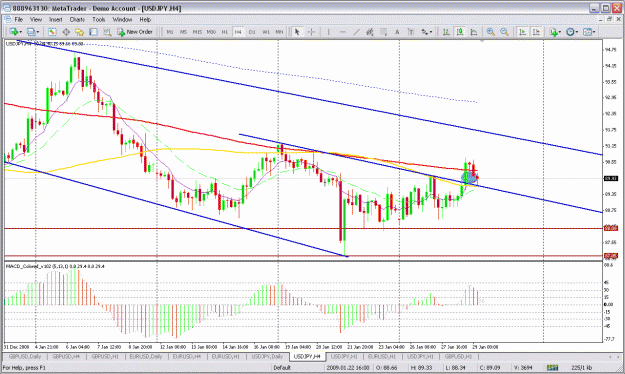Switch to candlestick chart display

[x=460, y=31]
